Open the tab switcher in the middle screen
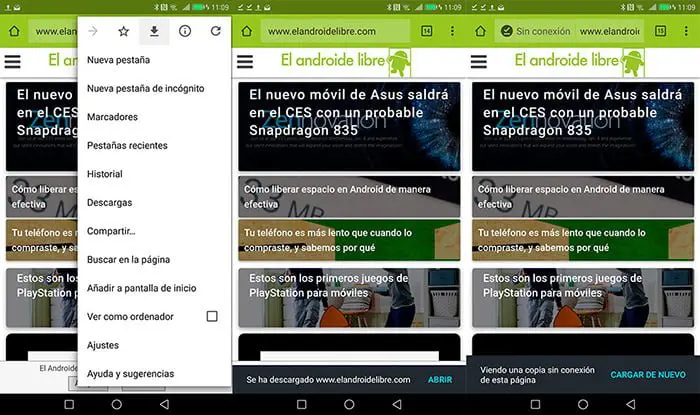 point(427,31)
